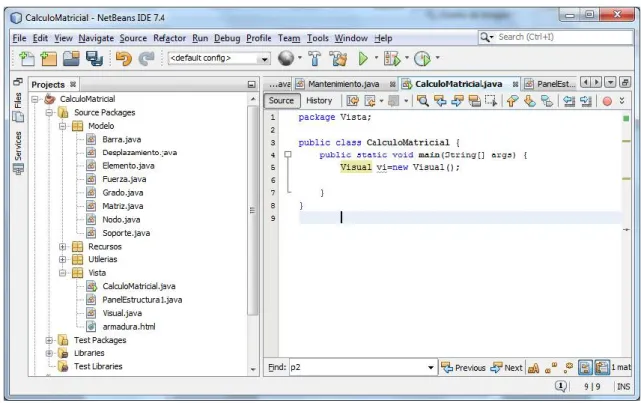Open the Navigate menu
This screenshot has width=641, height=403.
coord(96,38)
